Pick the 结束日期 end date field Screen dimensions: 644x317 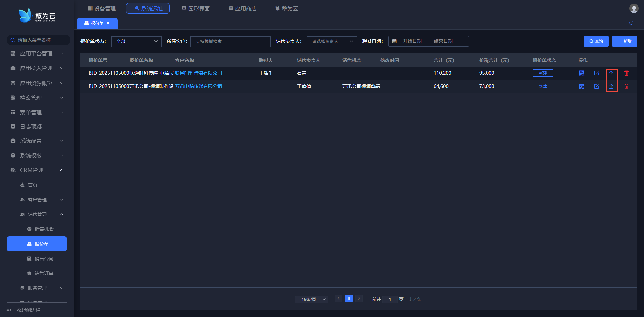tap(443, 41)
